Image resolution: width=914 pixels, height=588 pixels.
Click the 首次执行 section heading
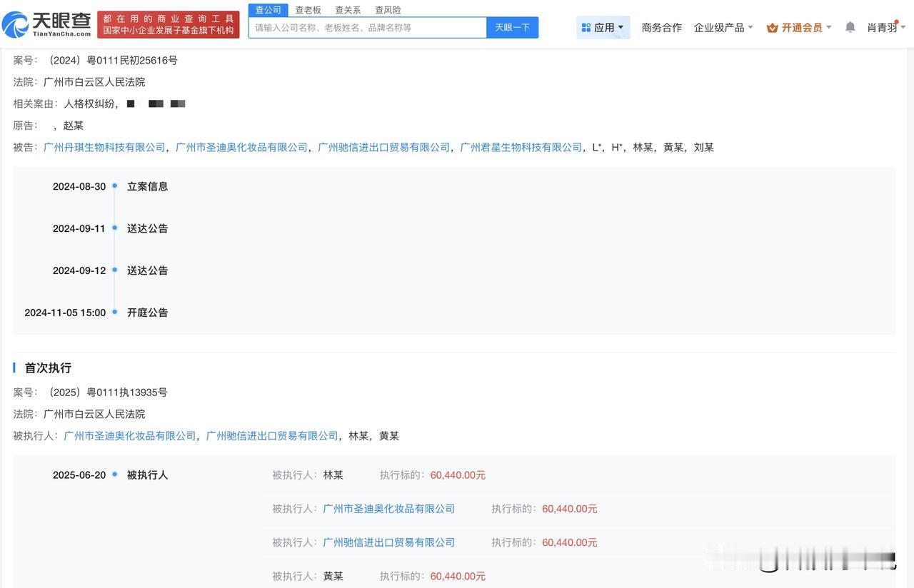coord(48,367)
